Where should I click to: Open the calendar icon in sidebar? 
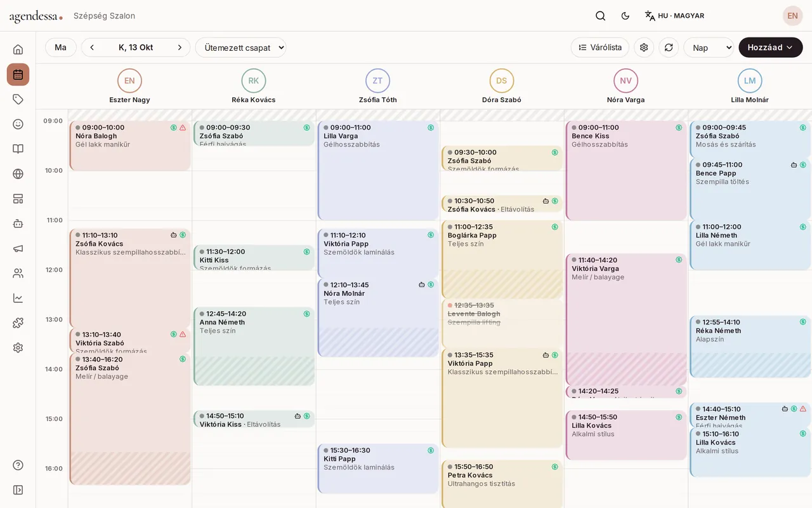tap(18, 74)
